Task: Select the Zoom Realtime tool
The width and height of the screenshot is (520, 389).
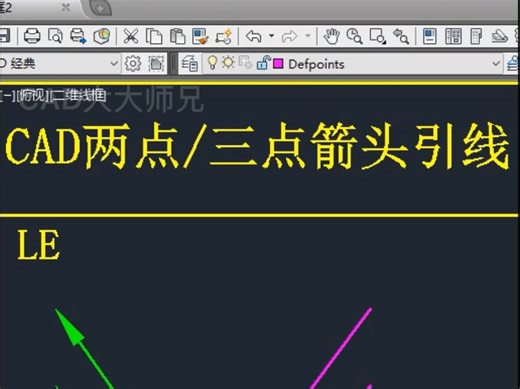Action: [x=354, y=36]
